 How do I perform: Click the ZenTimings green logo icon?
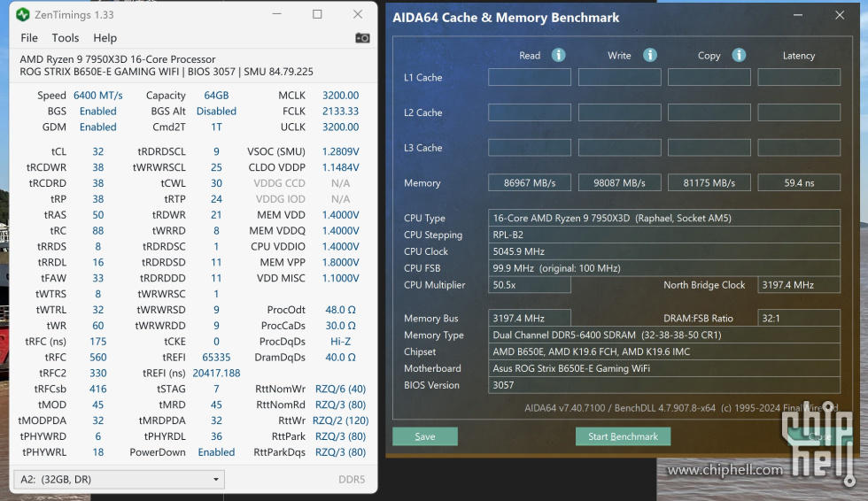(x=23, y=14)
